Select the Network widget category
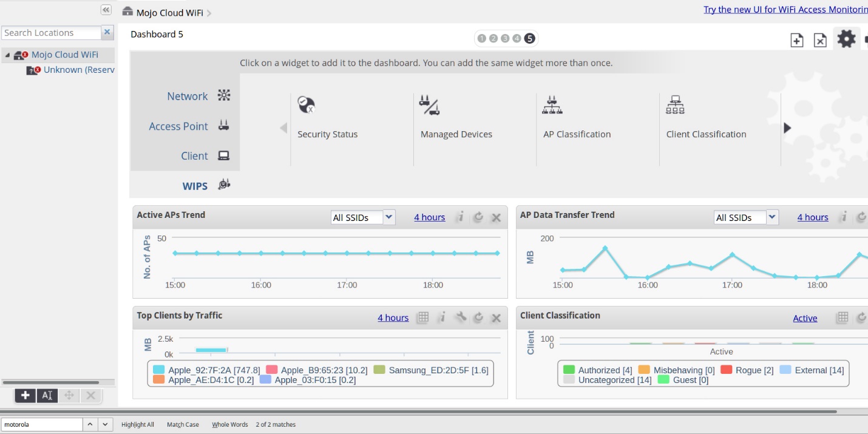 coord(188,96)
